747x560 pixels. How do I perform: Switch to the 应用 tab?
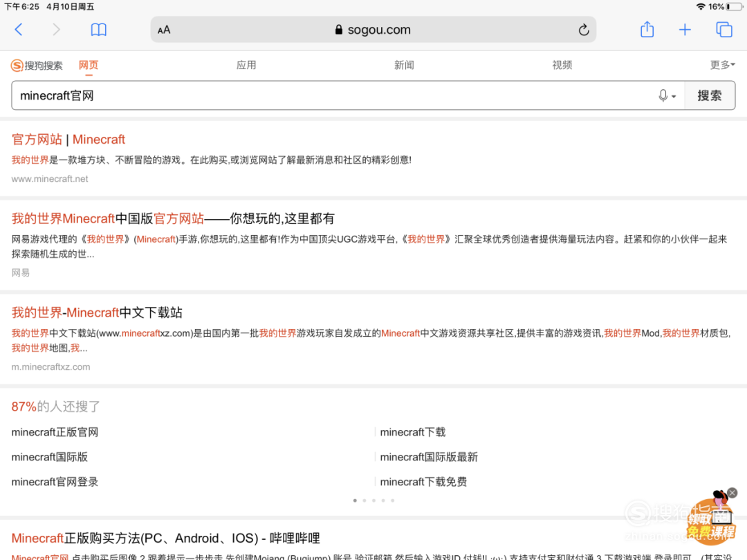(246, 65)
